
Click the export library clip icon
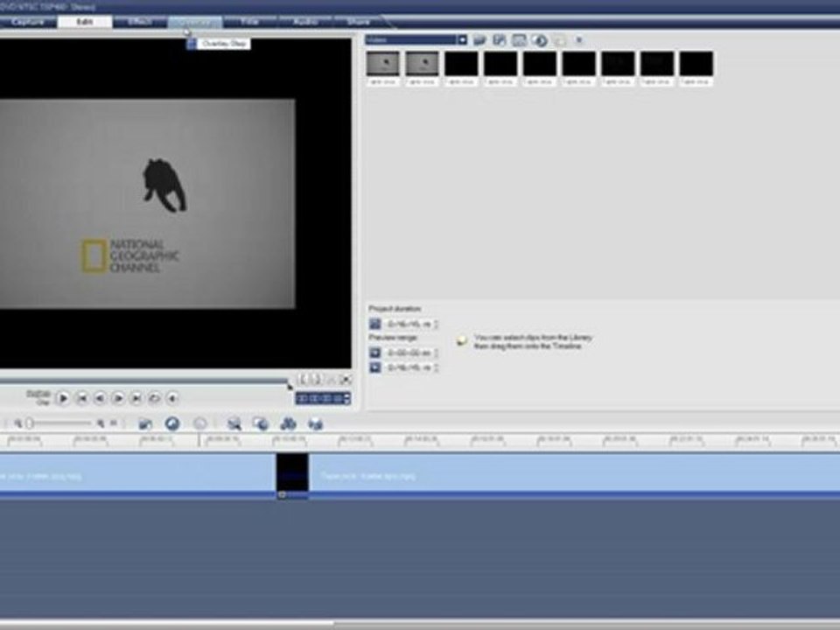point(519,40)
